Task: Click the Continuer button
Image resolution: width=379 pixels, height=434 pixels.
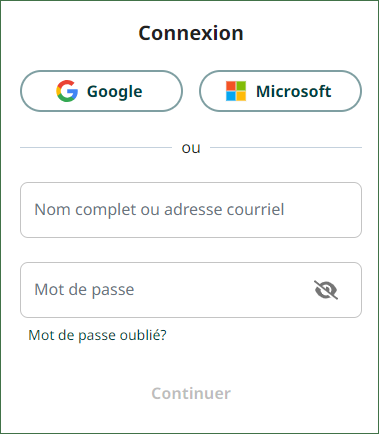Action: coord(191,393)
